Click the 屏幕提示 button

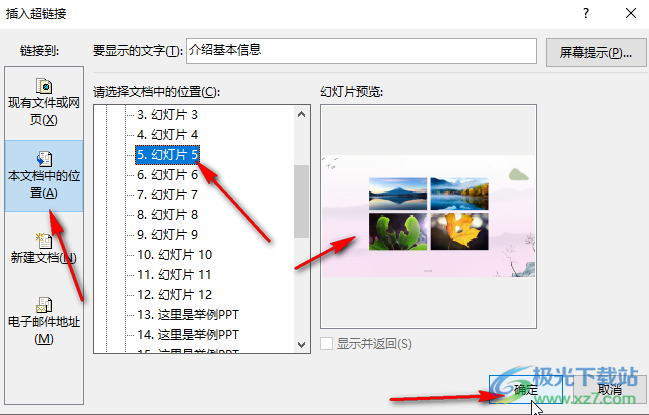596,53
